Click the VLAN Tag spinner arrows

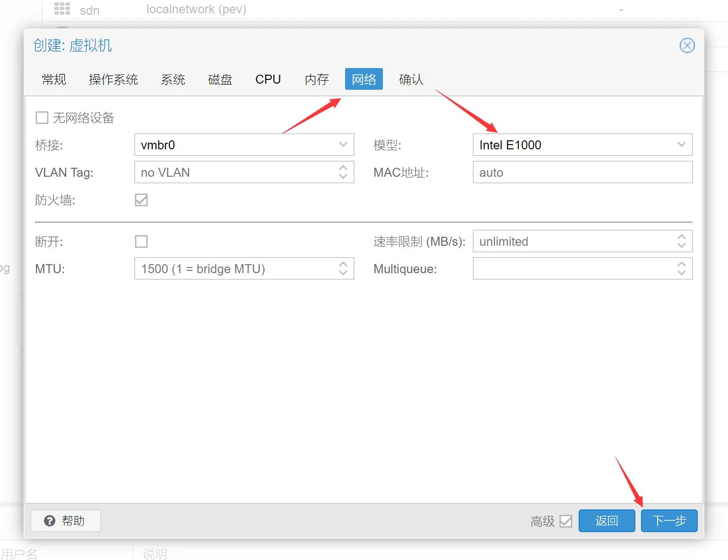click(x=343, y=172)
